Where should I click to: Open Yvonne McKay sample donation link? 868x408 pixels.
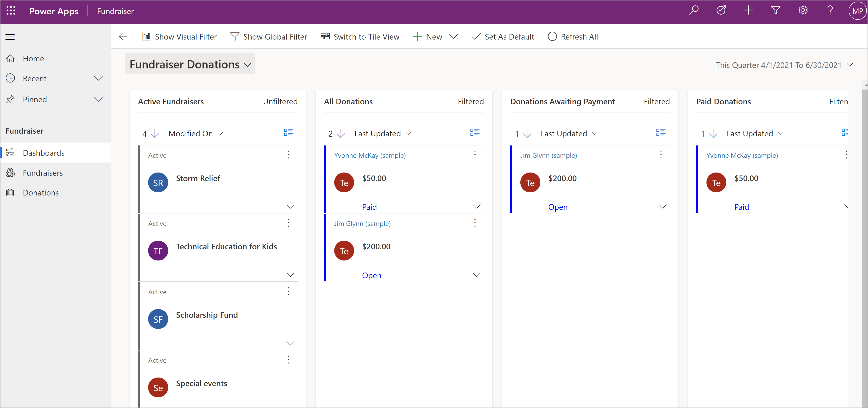371,155
